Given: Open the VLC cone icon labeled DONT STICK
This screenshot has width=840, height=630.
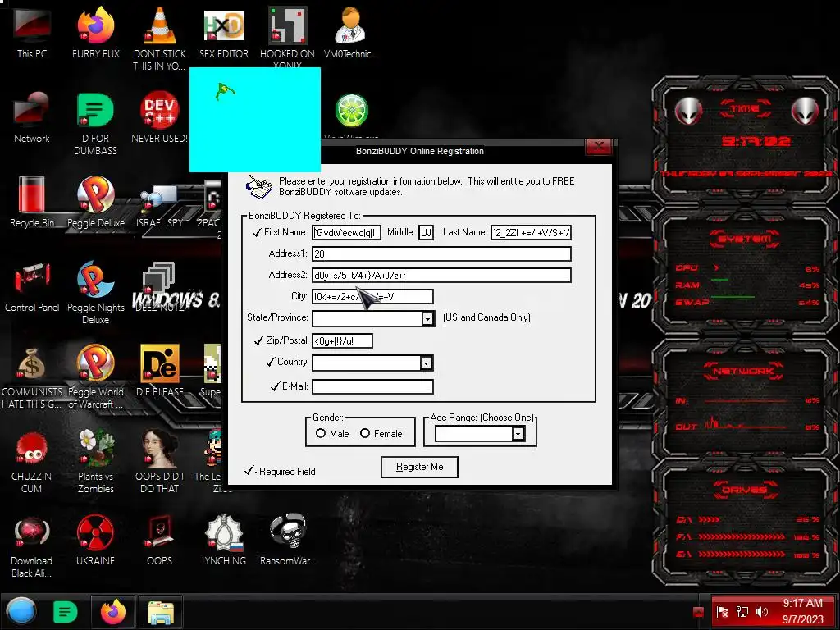Looking at the screenshot, I should click(159, 39).
